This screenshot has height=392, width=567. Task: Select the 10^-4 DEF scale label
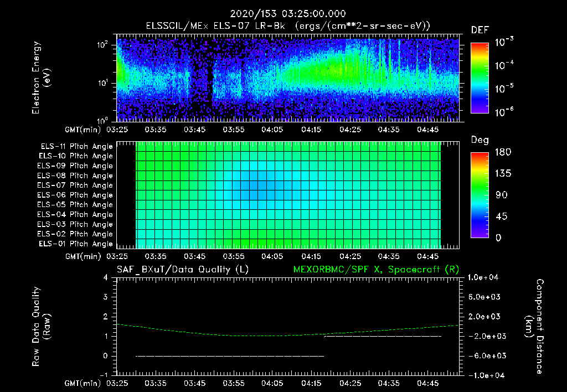pyautogui.click(x=504, y=65)
